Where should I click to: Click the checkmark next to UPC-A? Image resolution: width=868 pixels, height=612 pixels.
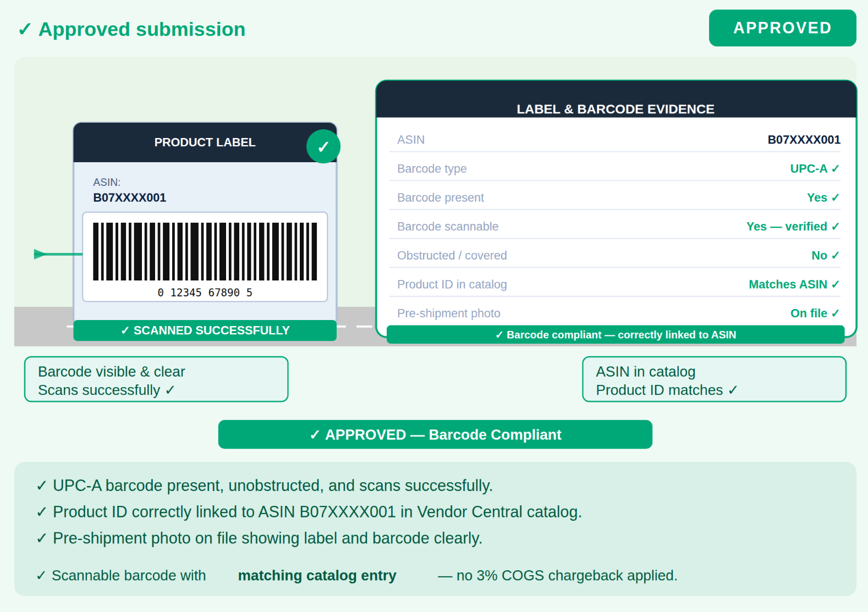pyautogui.click(x=835, y=169)
